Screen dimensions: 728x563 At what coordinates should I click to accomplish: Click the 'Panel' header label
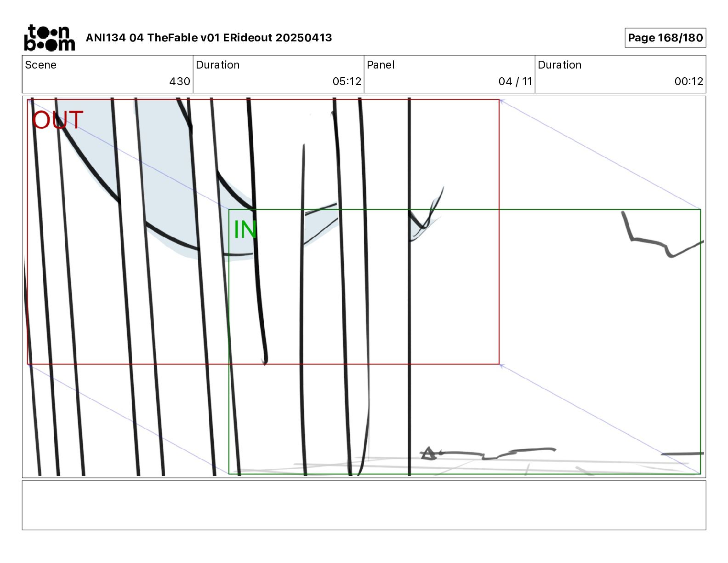coord(381,65)
